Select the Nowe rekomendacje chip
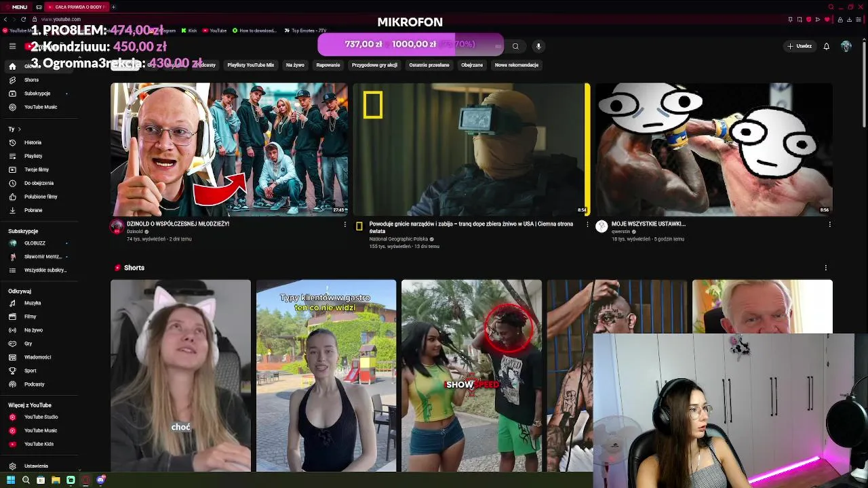The image size is (868, 488). tap(517, 65)
